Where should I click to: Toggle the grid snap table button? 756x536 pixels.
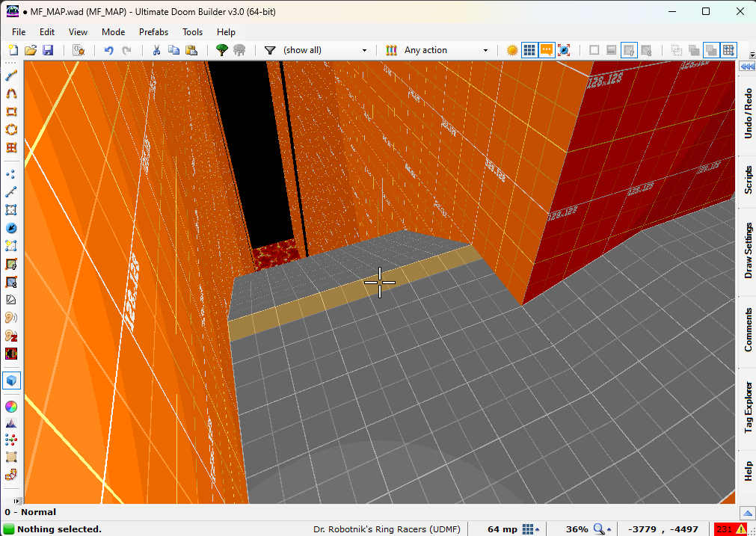click(x=728, y=50)
